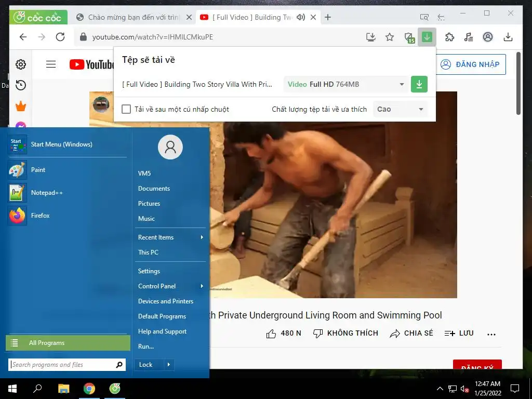Go forward with the forward arrow
The image size is (532, 399).
click(x=42, y=37)
